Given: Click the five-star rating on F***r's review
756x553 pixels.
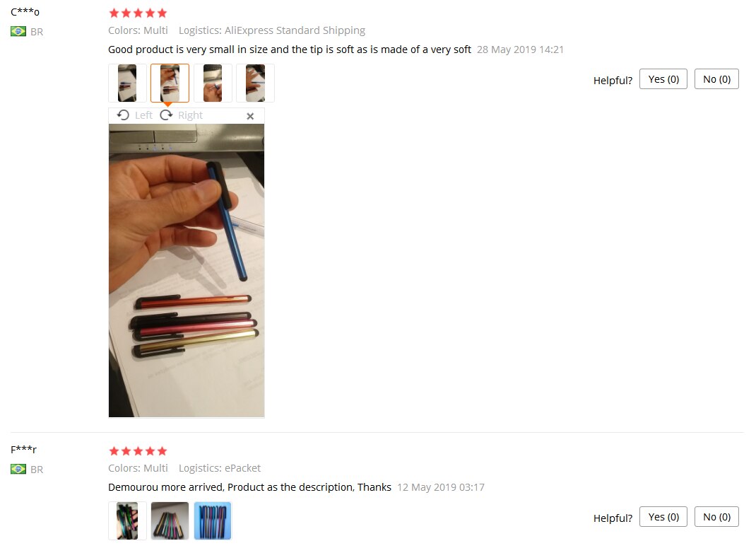Looking at the screenshot, I should [138, 451].
